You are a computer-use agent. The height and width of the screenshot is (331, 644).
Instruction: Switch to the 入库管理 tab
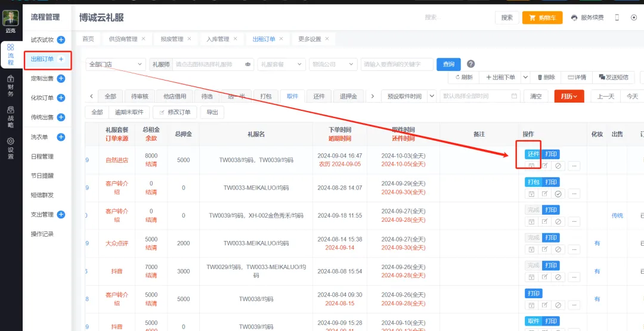pyautogui.click(x=218, y=39)
